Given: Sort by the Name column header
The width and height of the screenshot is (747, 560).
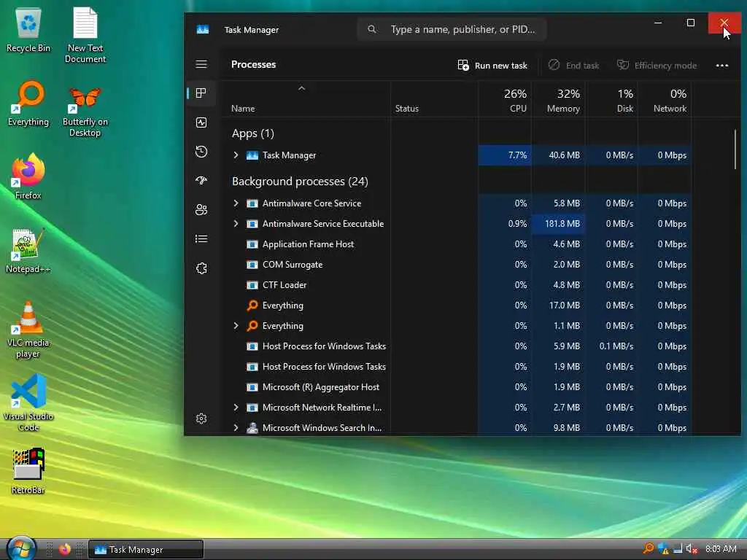Looking at the screenshot, I should click(x=243, y=109).
